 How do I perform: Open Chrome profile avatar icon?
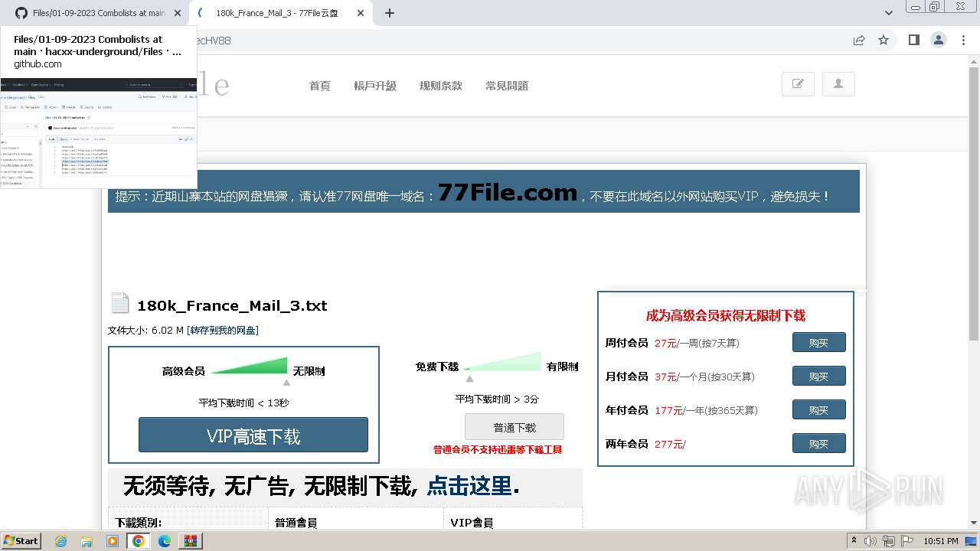pos(938,40)
